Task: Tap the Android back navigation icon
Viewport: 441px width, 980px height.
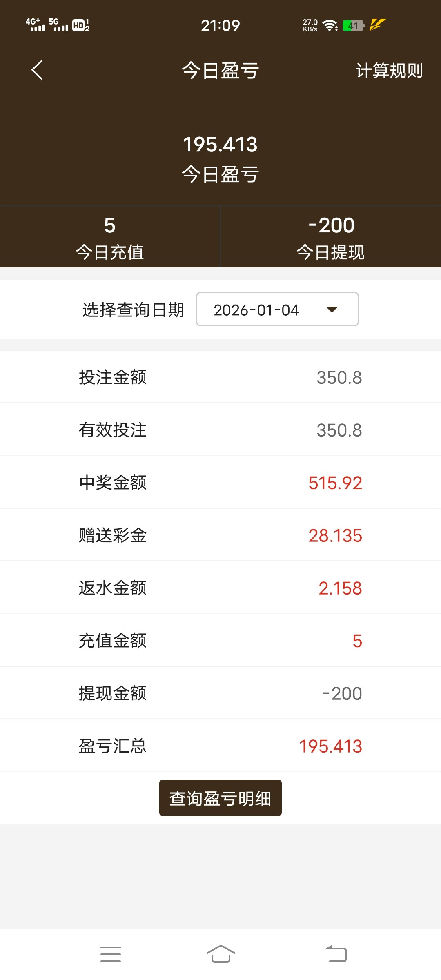Action: click(x=336, y=954)
